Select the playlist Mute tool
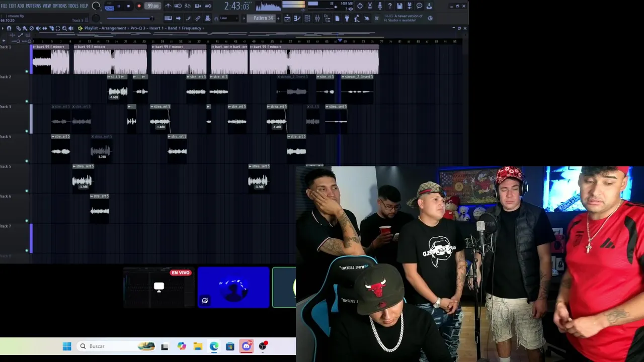 38,28
